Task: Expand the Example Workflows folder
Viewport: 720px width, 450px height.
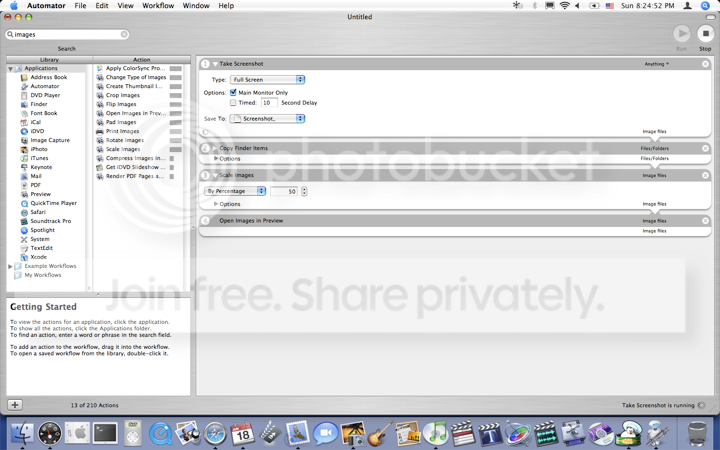Action: coord(10,266)
